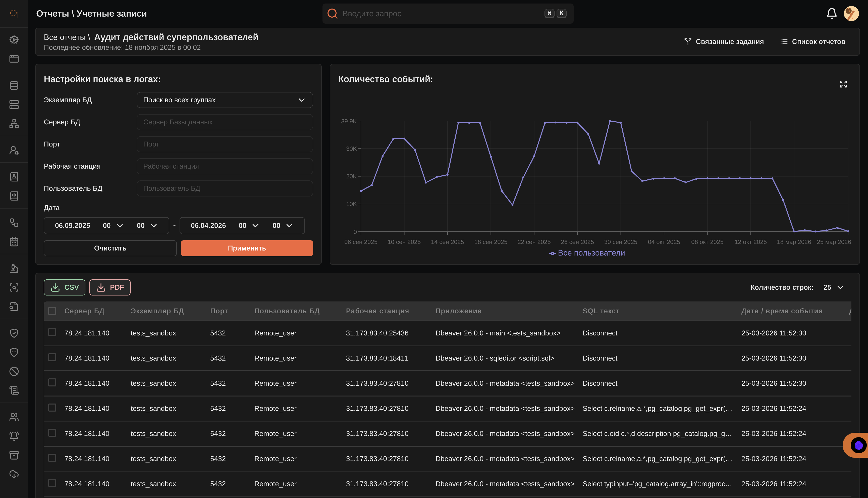Expand the events chart to fullscreen
The width and height of the screenshot is (868, 498).
pos(843,84)
